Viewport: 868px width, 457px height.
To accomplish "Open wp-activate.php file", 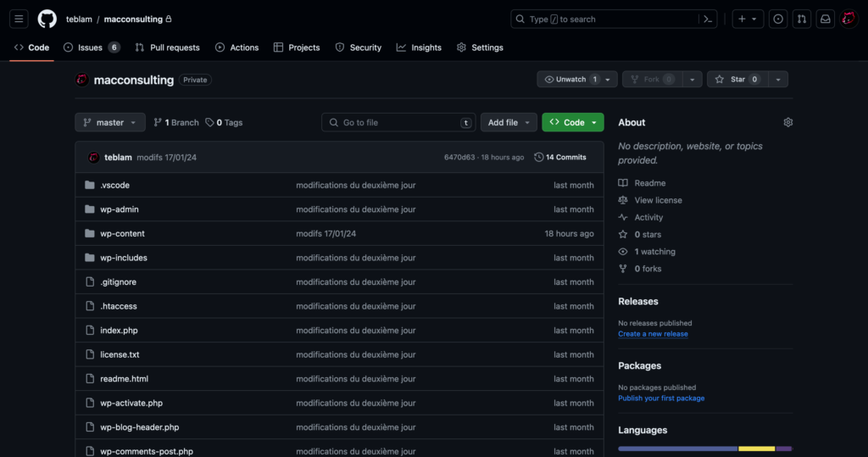I will (131, 404).
